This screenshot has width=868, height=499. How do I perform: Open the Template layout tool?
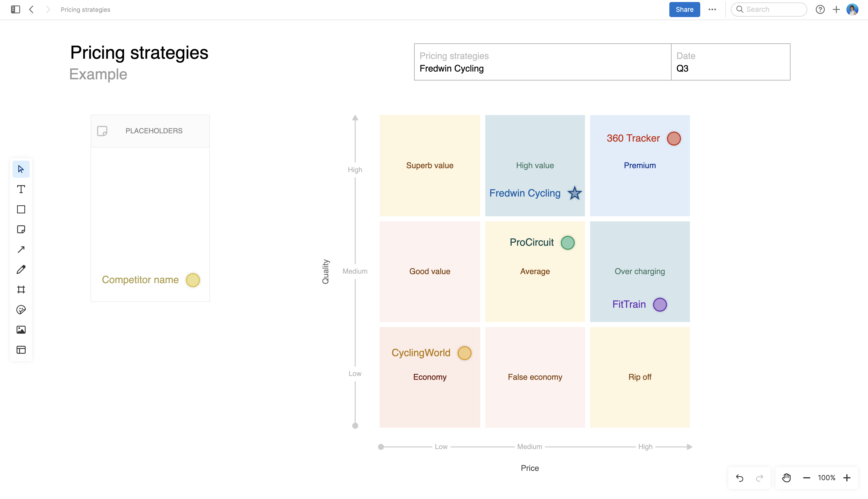21,350
